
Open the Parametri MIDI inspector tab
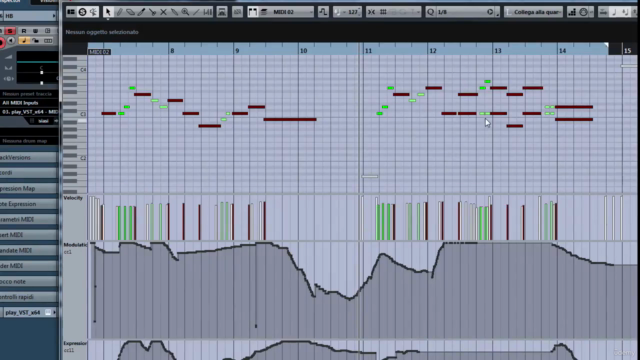coord(29,220)
